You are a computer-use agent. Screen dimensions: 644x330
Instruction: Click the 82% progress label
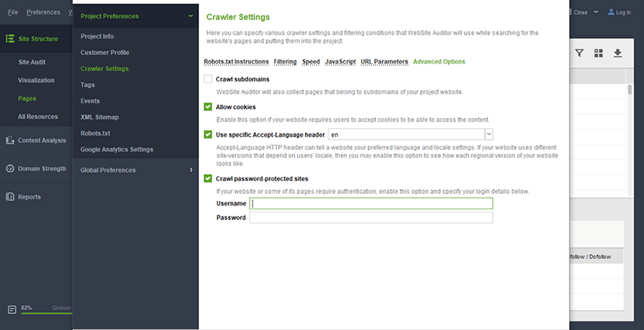26,307
